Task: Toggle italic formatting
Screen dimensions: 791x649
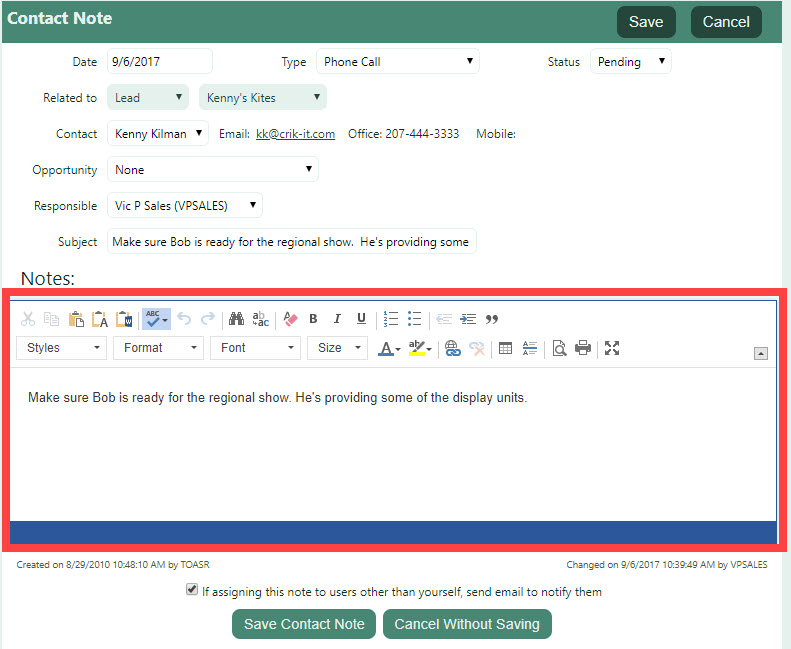Action: (337, 319)
